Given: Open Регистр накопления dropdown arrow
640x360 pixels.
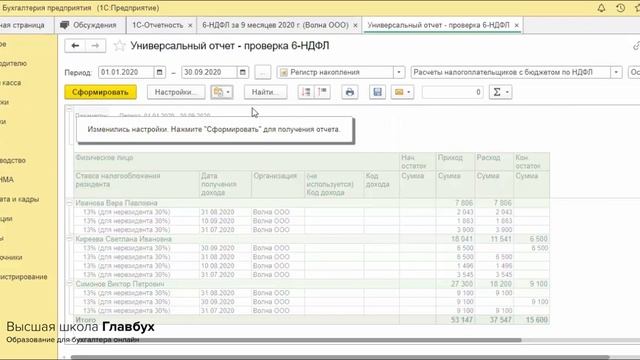Looking at the screenshot, I should pyautogui.click(x=399, y=72).
